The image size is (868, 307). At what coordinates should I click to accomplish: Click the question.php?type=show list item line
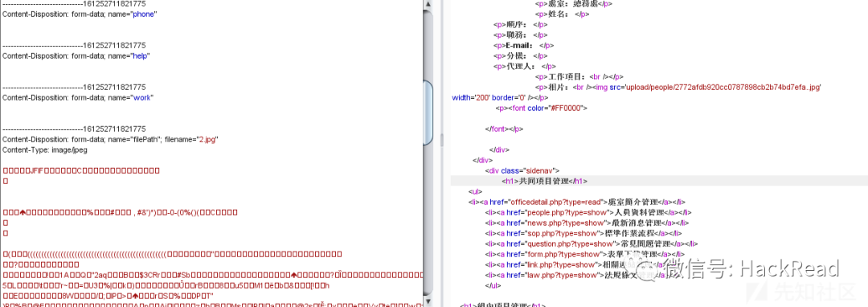tap(592, 244)
